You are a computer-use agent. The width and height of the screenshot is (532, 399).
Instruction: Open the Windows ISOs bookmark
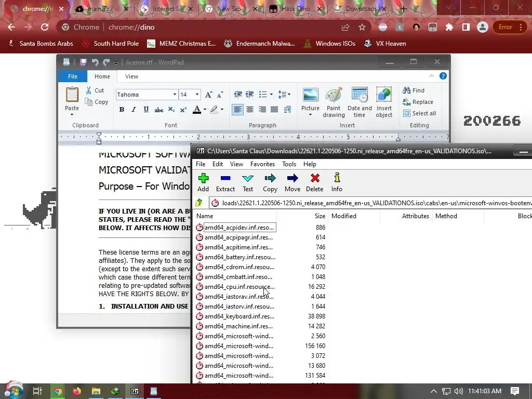pyautogui.click(x=329, y=44)
